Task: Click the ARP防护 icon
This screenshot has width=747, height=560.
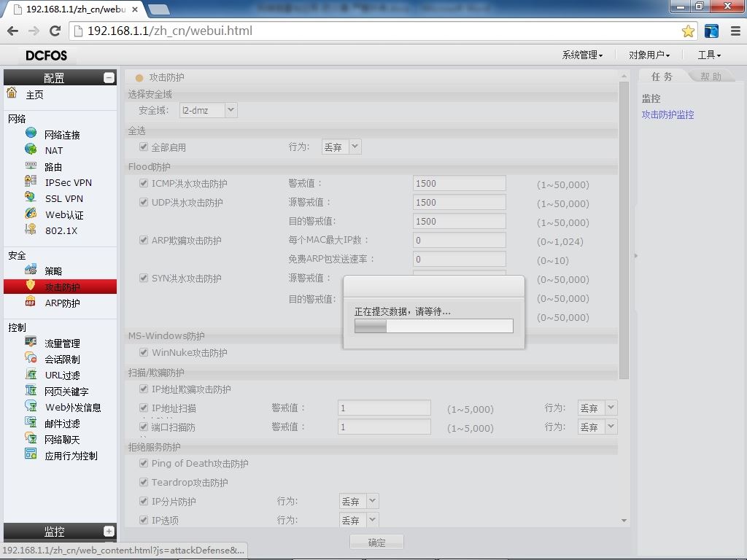Action: point(31,302)
